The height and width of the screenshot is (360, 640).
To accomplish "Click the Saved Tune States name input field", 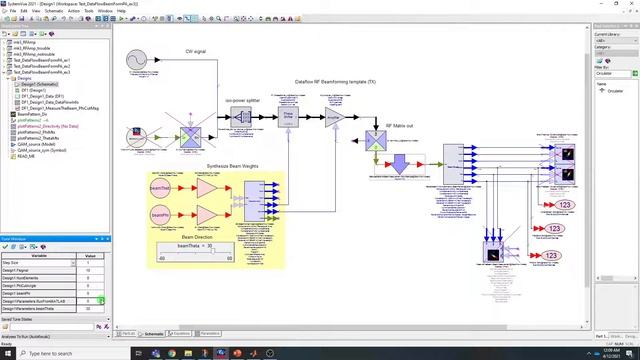I will (x=51, y=327).
